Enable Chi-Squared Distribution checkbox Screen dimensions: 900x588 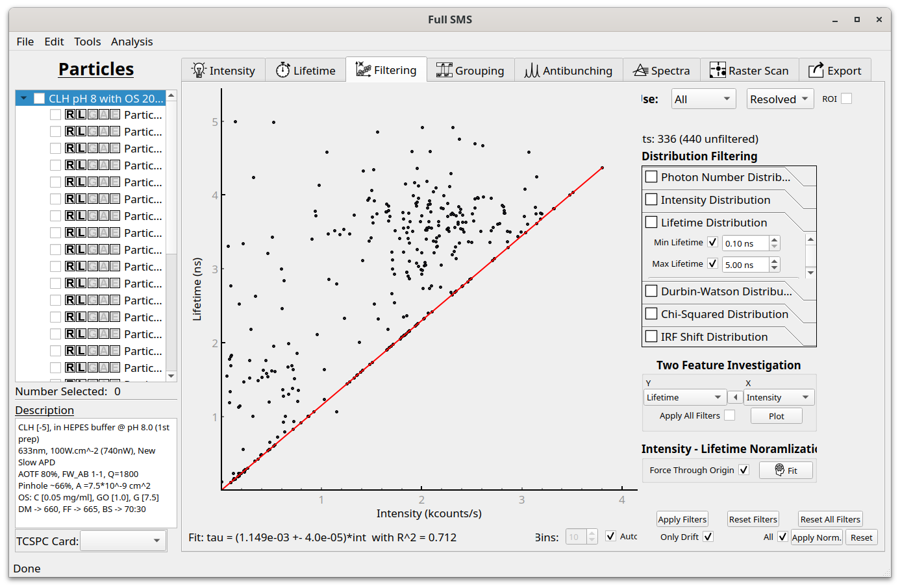tap(651, 313)
